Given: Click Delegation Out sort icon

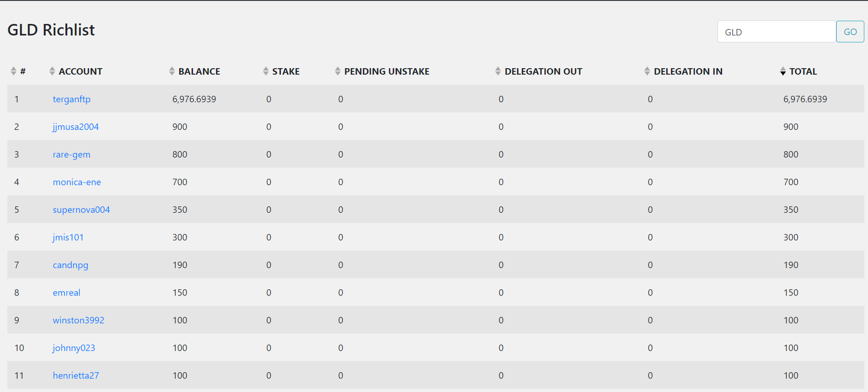Looking at the screenshot, I should pyautogui.click(x=498, y=71).
